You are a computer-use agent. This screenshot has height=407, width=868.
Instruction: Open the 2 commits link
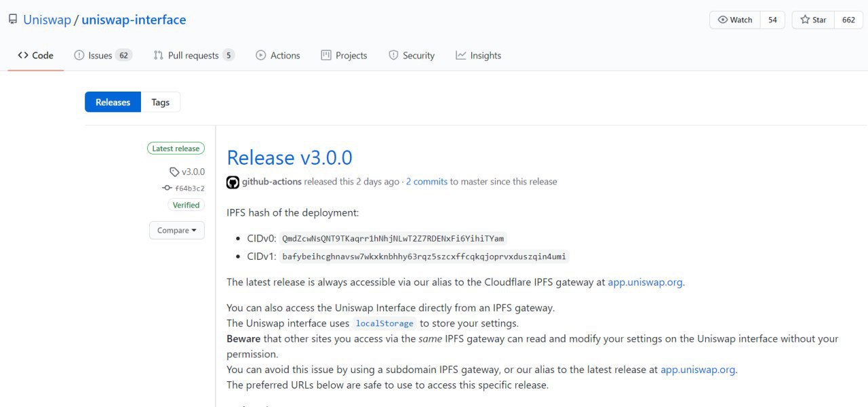tap(427, 182)
